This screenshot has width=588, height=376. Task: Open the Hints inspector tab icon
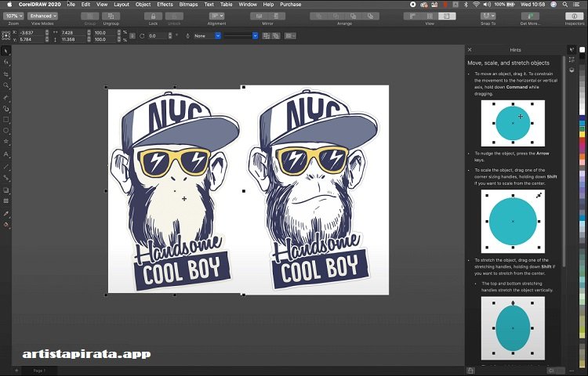point(572,50)
